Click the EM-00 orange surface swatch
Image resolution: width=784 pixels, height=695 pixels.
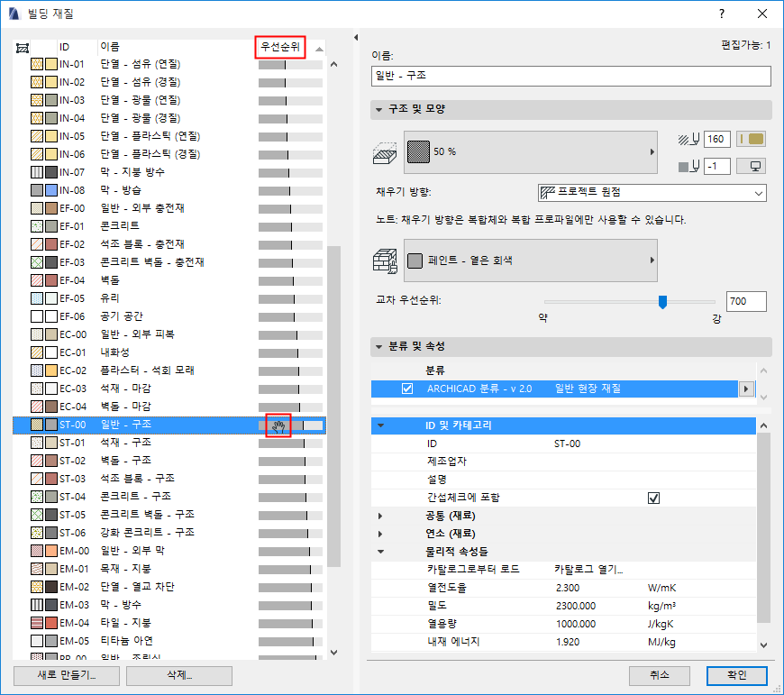(51, 551)
